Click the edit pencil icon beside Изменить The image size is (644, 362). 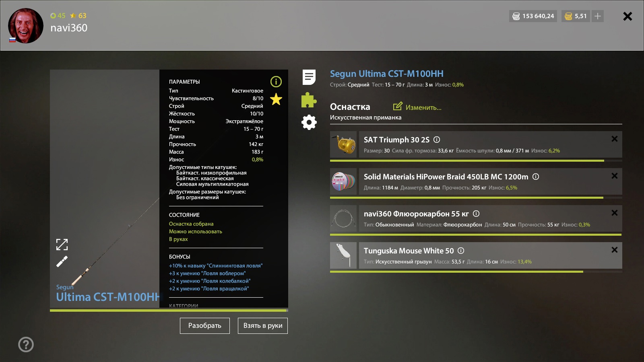(398, 106)
